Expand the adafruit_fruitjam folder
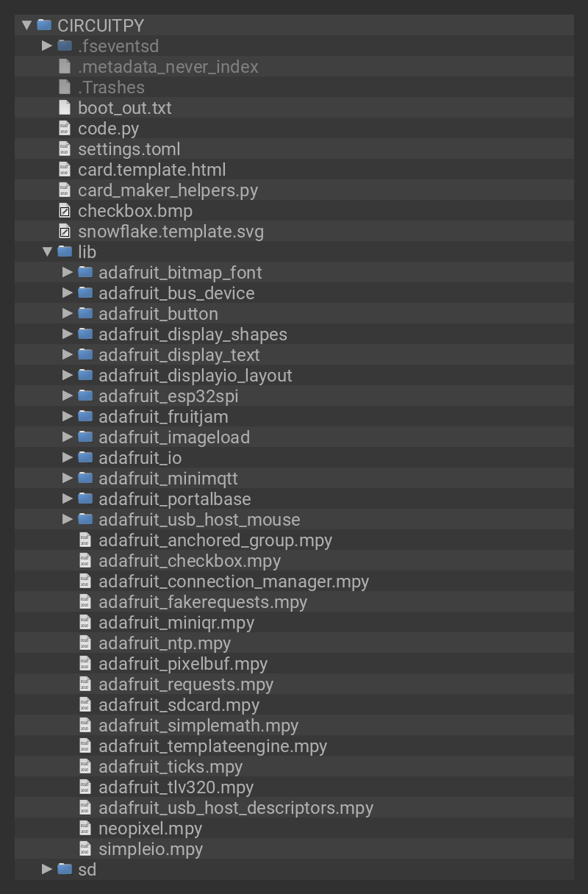Viewport: 588px width, 894px height. point(68,416)
